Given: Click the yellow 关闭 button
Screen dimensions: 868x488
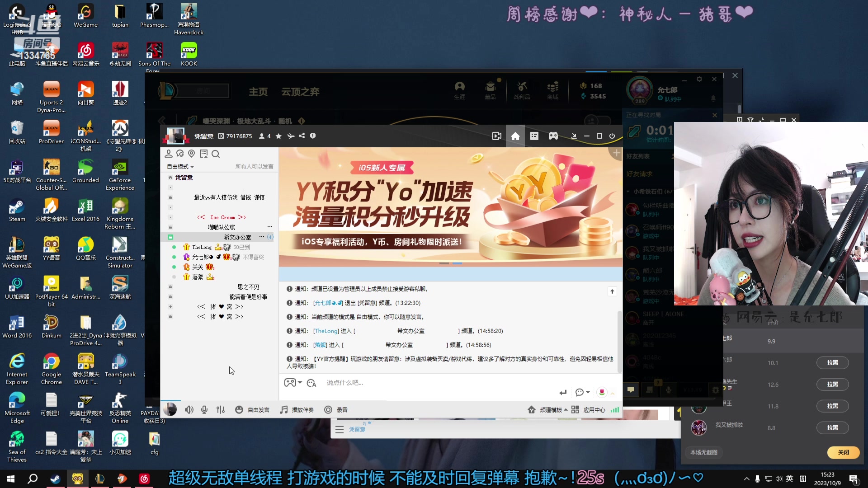Looking at the screenshot, I should pyautogui.click(x=843, y=452).
